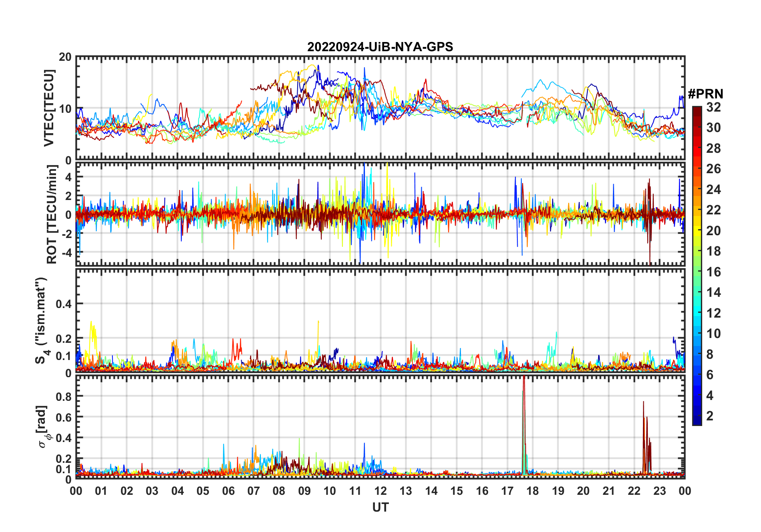
Task: Click the "0.4" tick on the S4 axis
Action: point(64,304)
